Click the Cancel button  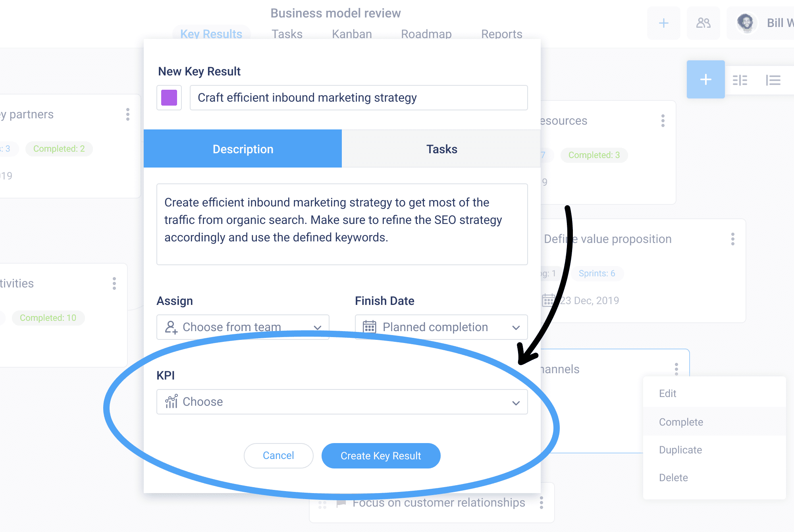(278, 456)
